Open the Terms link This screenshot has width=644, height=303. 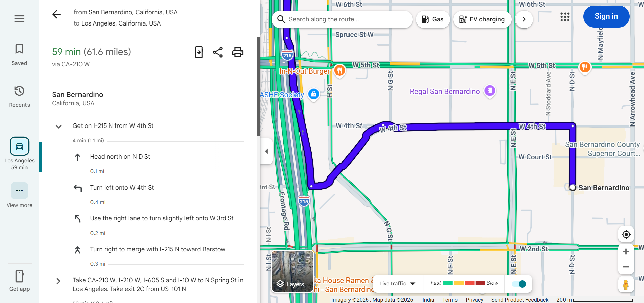[x=450, y=300]
